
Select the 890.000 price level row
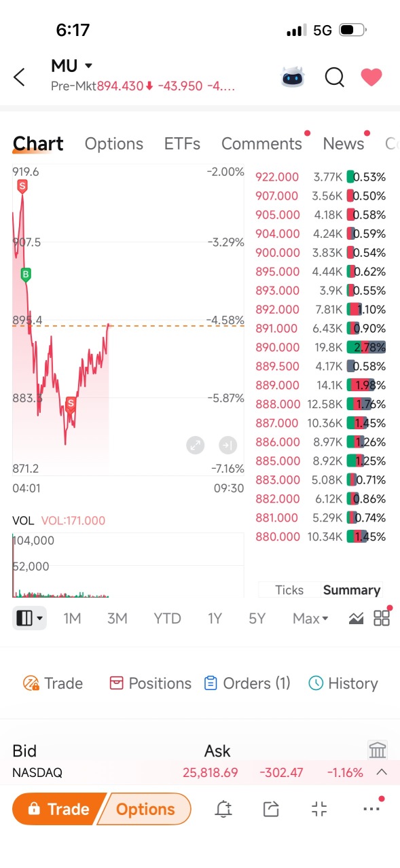(321, 347)
